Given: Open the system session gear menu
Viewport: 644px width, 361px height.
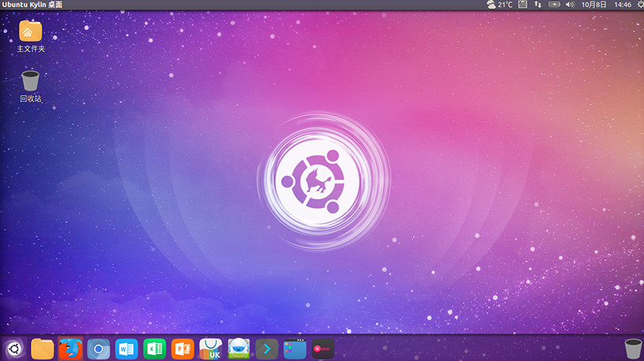Looking at the screenshot, I should click(x=636, y=5).
